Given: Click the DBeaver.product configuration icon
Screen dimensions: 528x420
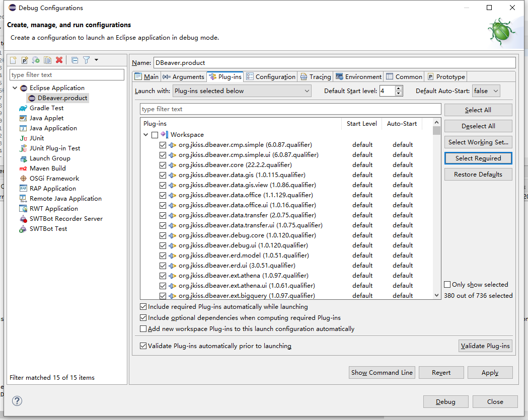Looking at the screenshot, I should tap(32, 98).
